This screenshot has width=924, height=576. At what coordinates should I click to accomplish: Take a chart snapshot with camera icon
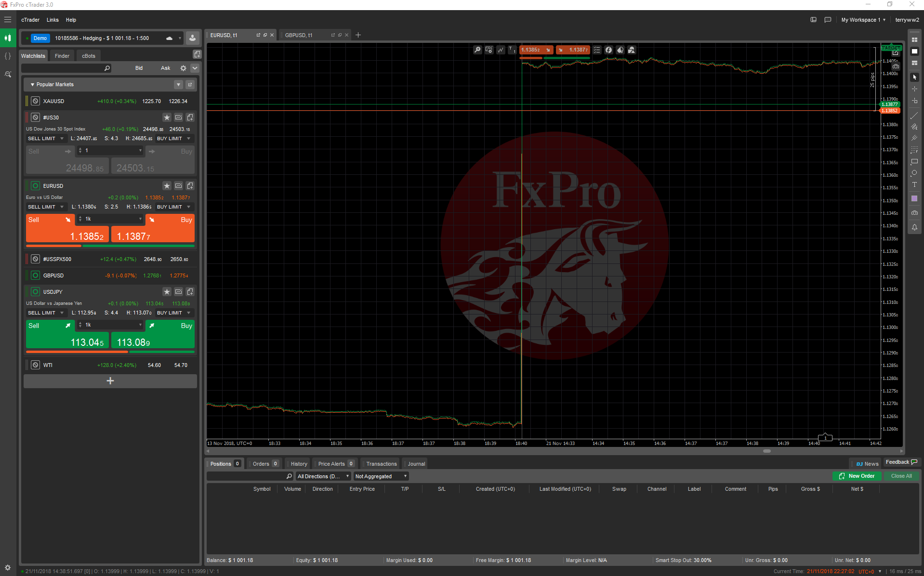pos(914,213)
